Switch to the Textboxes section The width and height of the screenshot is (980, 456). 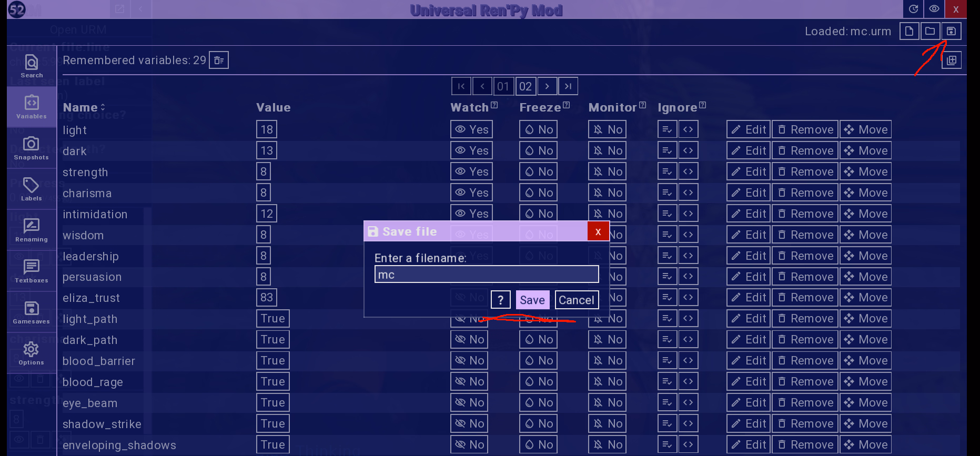point(32,271)
